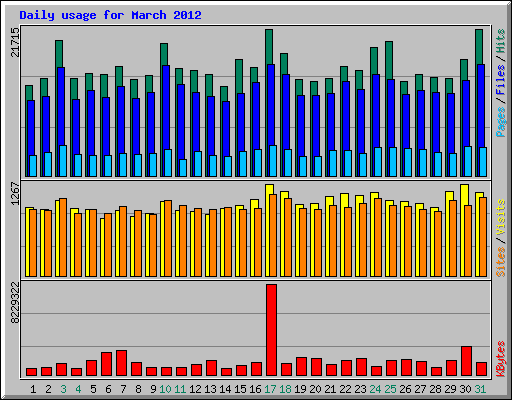Viewport: 512px width, 400px height.
Task: Click day label 7 on the x-axis
Action: click(x=123, y=389)
